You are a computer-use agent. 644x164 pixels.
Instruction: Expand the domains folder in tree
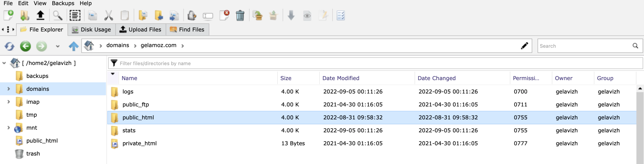point(9,89)
